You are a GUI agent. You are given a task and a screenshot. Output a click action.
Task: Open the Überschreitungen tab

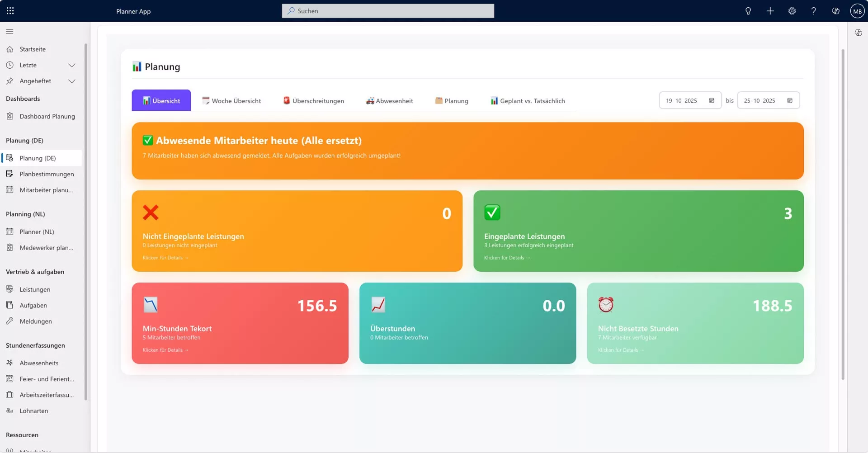point(314,100)
